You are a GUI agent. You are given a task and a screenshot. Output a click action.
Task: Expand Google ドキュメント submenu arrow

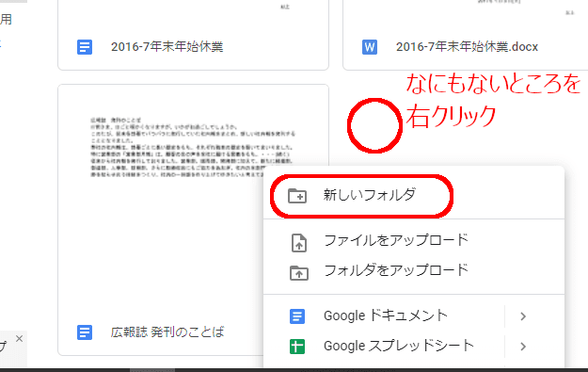point(523,316)
